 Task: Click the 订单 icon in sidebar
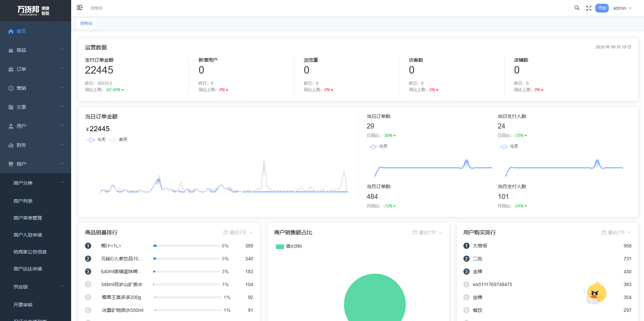[11, 69]
